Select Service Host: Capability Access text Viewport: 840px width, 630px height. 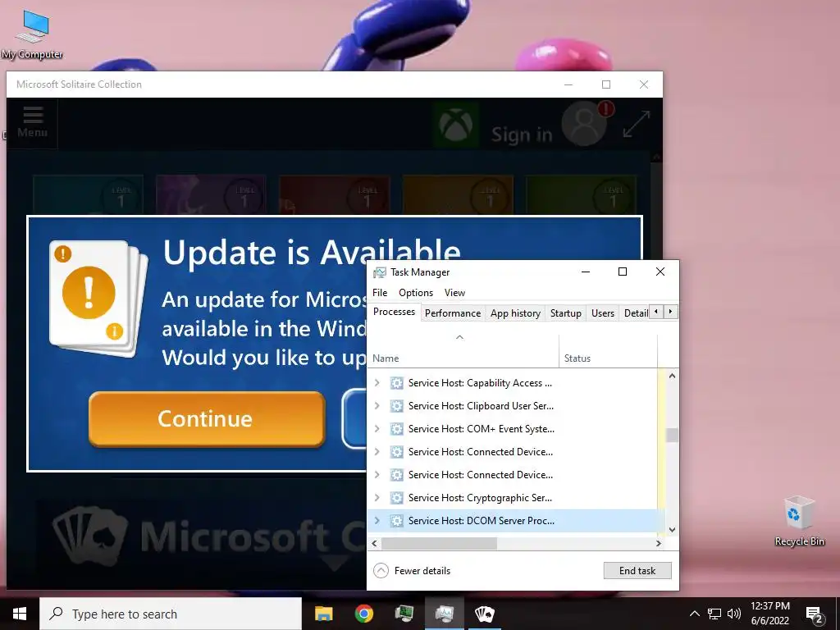(x=479, y=382)
